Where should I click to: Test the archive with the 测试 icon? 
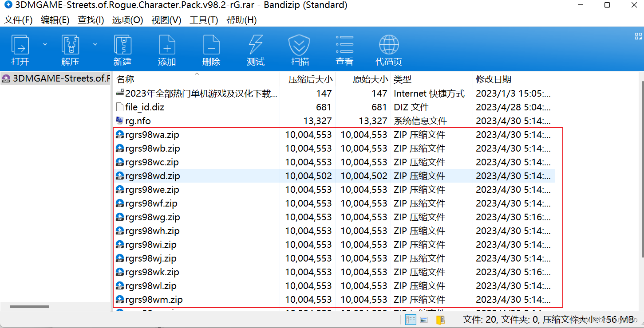(x=256, y=49)
